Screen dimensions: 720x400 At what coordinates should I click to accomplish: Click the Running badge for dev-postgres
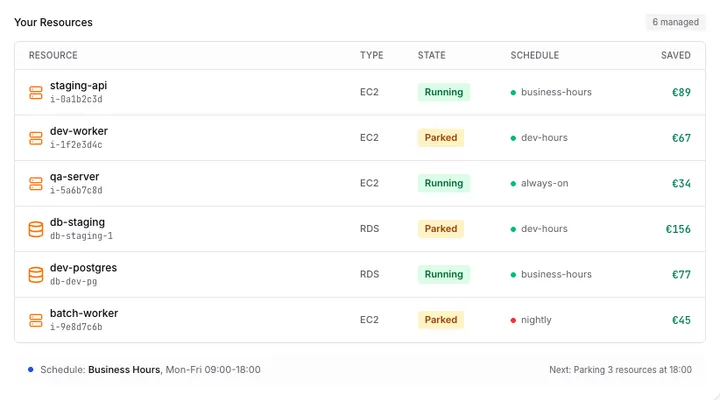444,274
